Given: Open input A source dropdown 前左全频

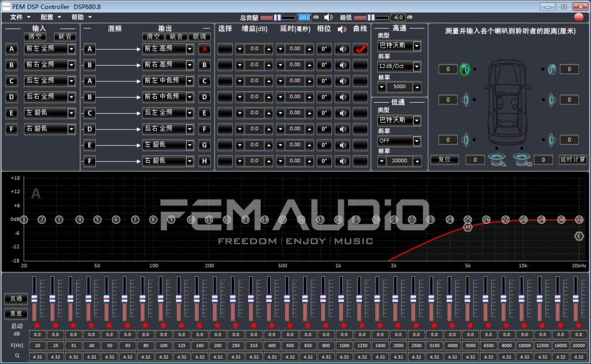Looking at the screenshot, I should click(x=50, y=49).
